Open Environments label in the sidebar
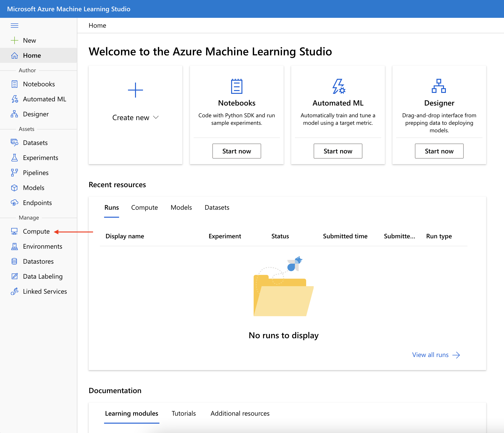504x433 pixels. click(x=43, y=246)
